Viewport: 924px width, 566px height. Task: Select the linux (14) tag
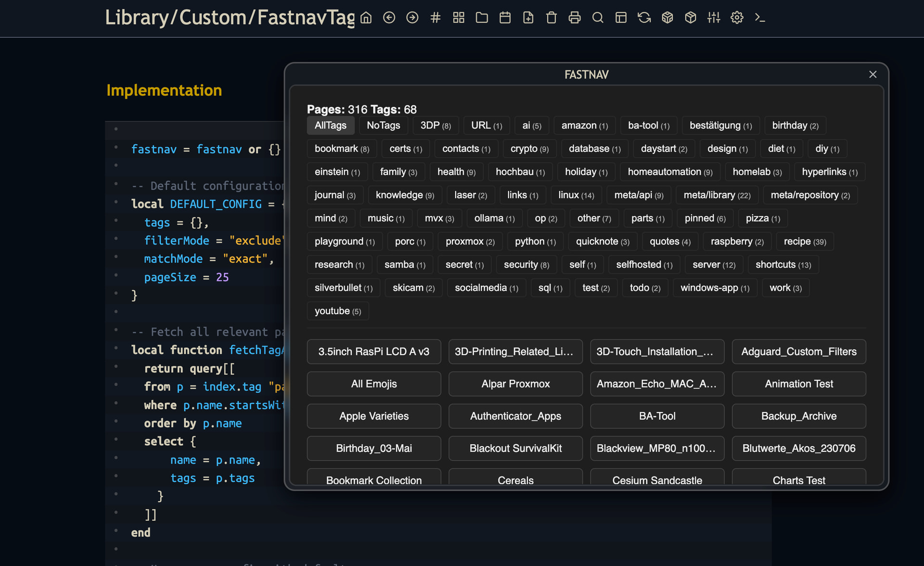(576, 195)
